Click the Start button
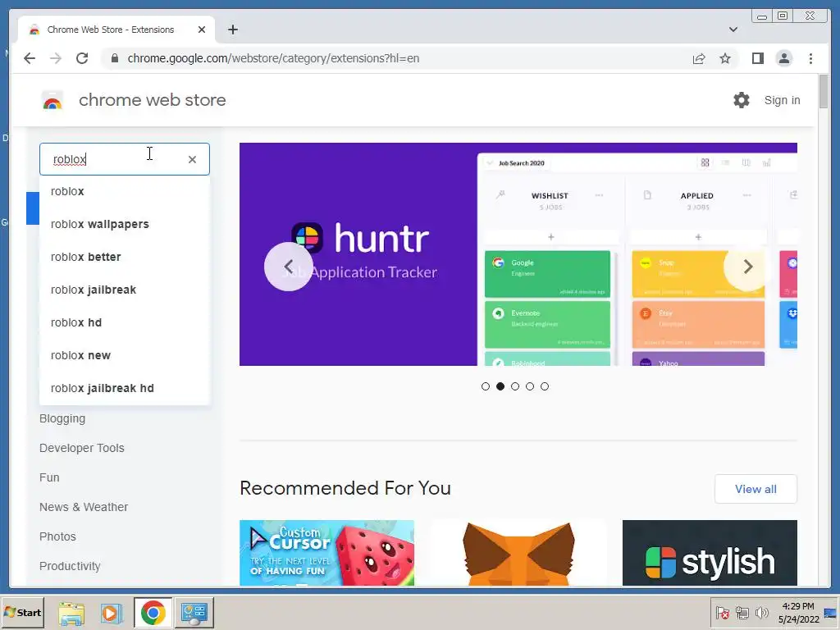Screen dimensions: 840x630 pyautogui.click(x=22, y=613)
